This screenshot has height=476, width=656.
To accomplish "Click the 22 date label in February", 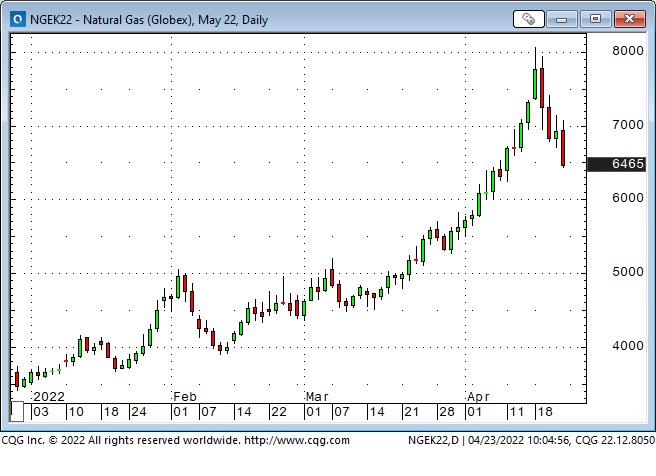I will [x=279, y=412].
